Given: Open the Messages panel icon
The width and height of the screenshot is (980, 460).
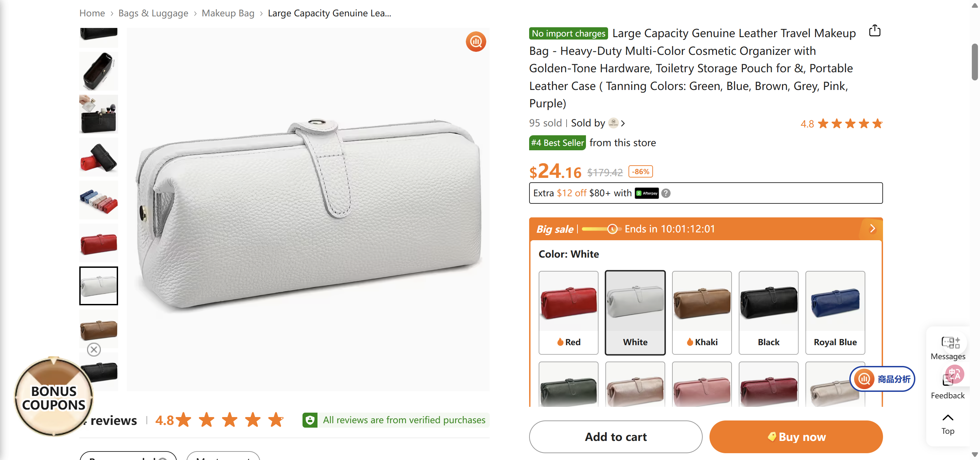Looking at the screenshot, I should click(x=947, y=343).
